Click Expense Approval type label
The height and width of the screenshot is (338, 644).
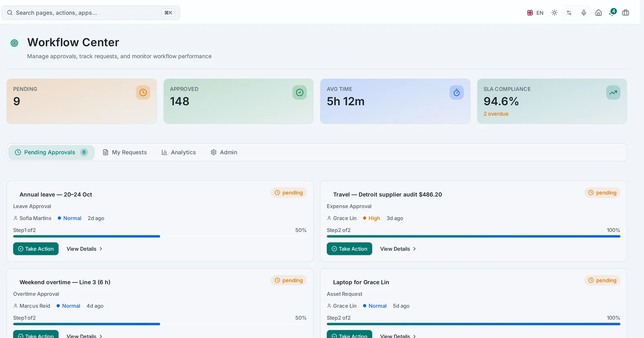349,206
